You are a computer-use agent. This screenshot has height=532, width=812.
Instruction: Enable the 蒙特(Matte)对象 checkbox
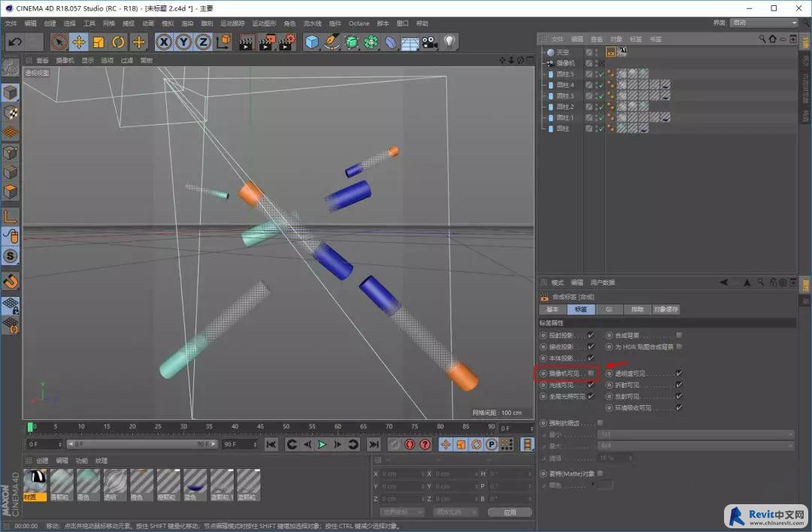coord(600,473)
